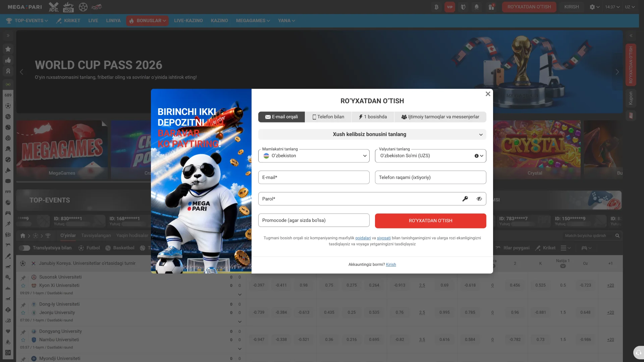
Task: Open the VIP badge icon
Action: (450, 7)
